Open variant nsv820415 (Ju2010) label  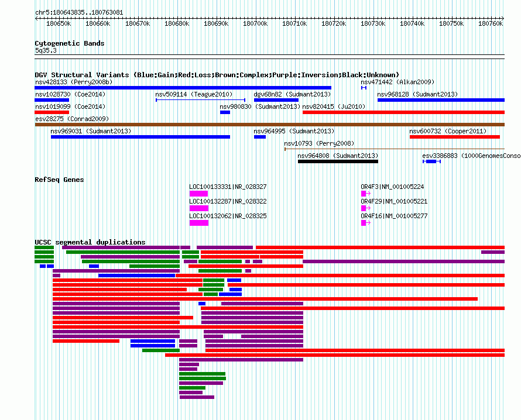click(334, 106)
